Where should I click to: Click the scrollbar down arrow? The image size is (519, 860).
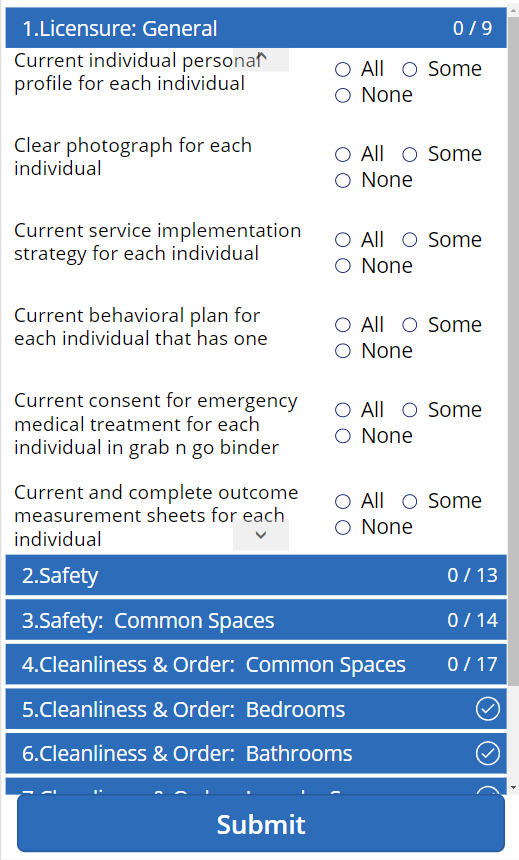click(513, 787)
